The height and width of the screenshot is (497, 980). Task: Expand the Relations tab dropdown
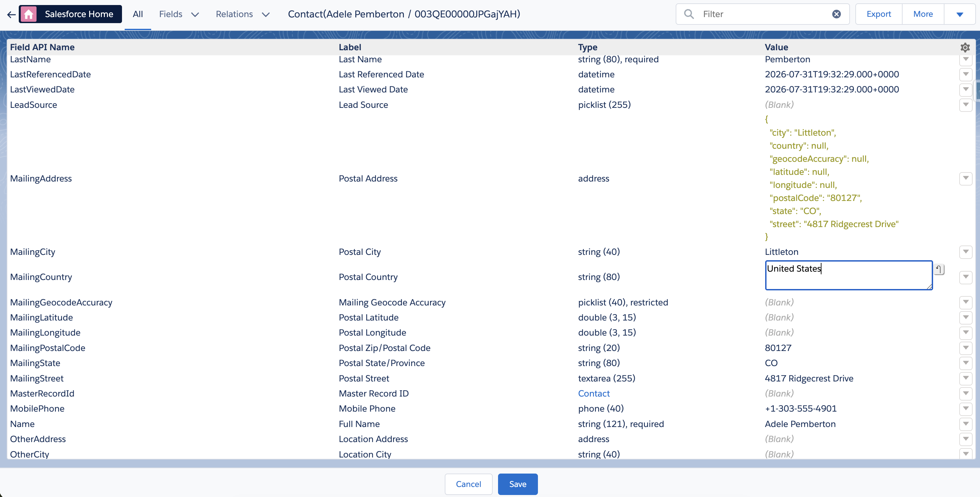266,14
